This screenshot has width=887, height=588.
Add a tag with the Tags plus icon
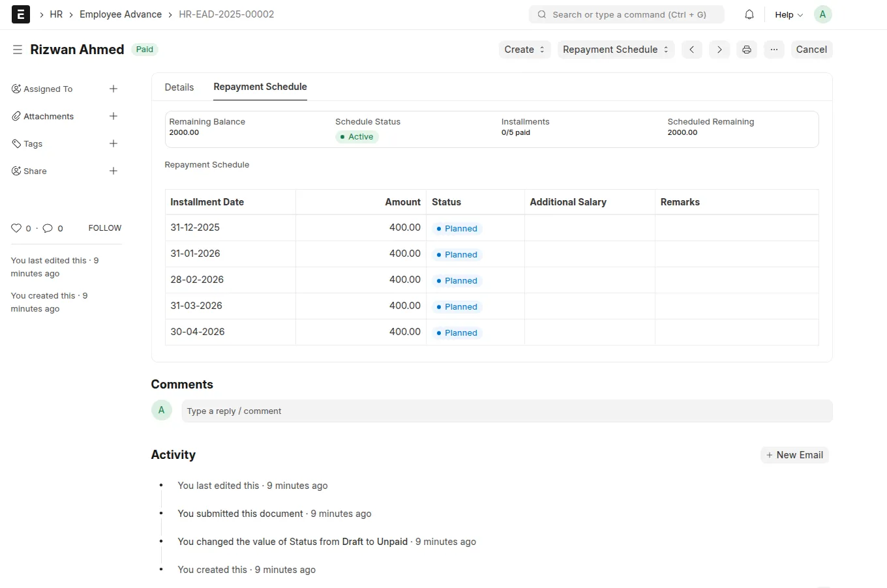pos(113,143)
